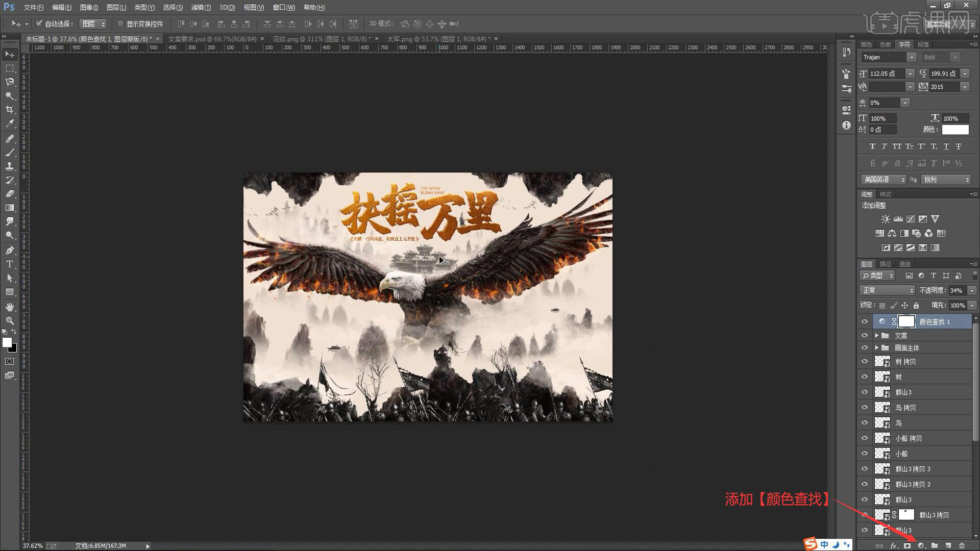Click the delete layer trash icon

tap(962, 545)
